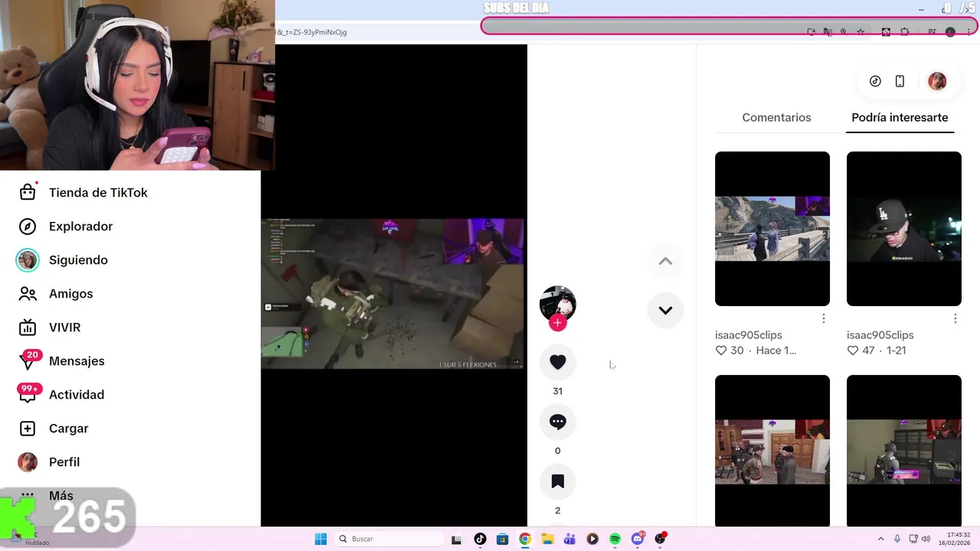Open Spotify from the taskbar
Viewport: 980px width, 551px height.
pyautogui.click(x=615, y=539)
